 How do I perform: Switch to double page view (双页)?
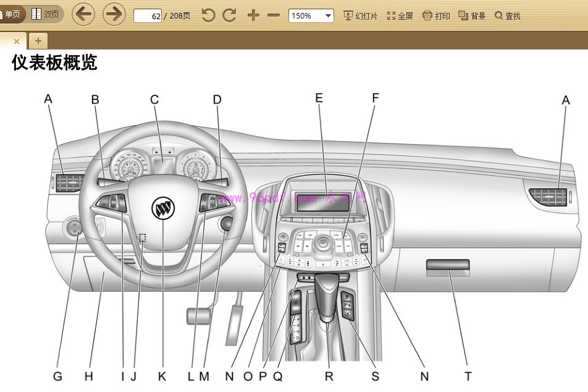click(x=46, y=14)
